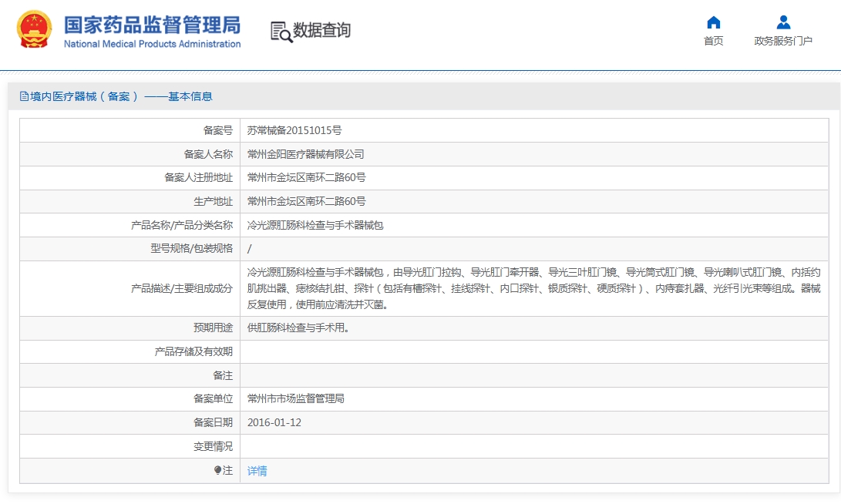841x504 pixels.
Task: Click the 国家药品监督管理局 title text
Action: point(153,25)
